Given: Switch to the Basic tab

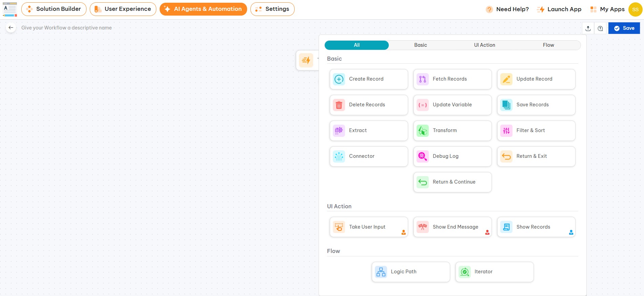Looking at the screenshot, I should 421,45.
